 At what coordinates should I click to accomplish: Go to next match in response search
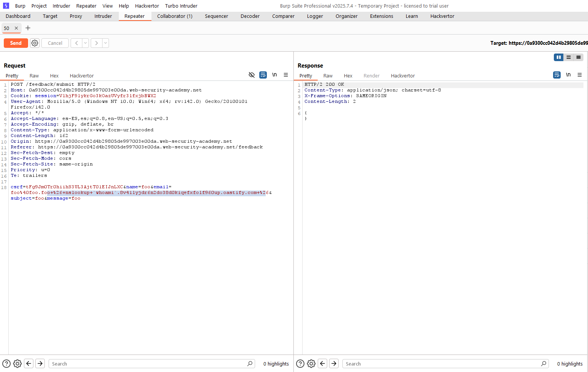[x=334, y=364]
